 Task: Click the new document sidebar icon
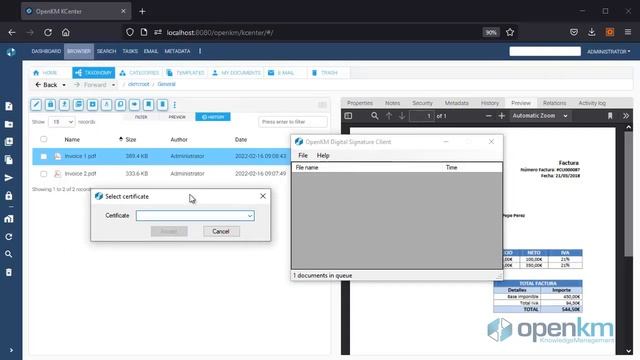click(9, 106)
